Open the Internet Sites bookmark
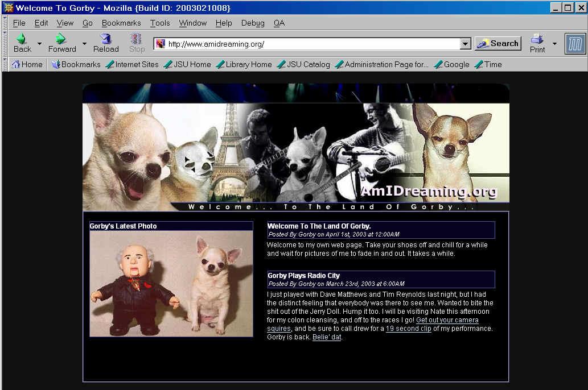The image size is (588, 390). pos(133,64)
